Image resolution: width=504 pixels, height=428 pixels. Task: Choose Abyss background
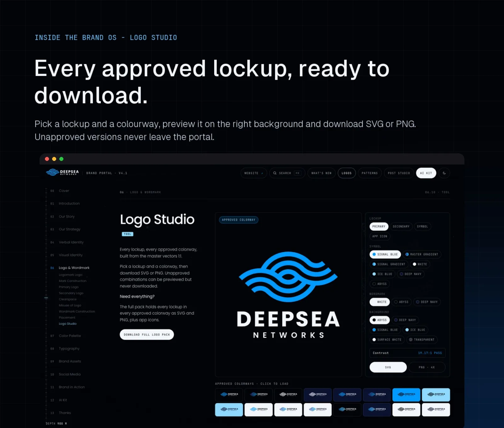pyautogui.click(x=380, y=320)
